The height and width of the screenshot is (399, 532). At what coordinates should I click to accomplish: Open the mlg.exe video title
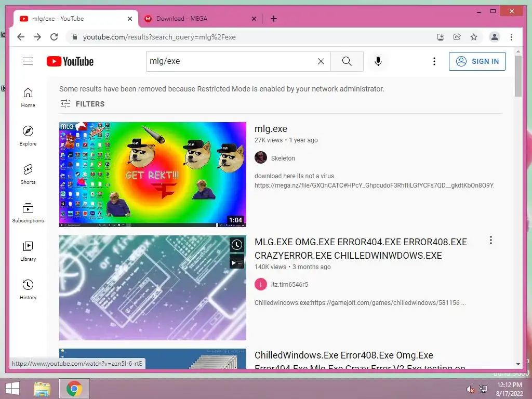[271, 129]
